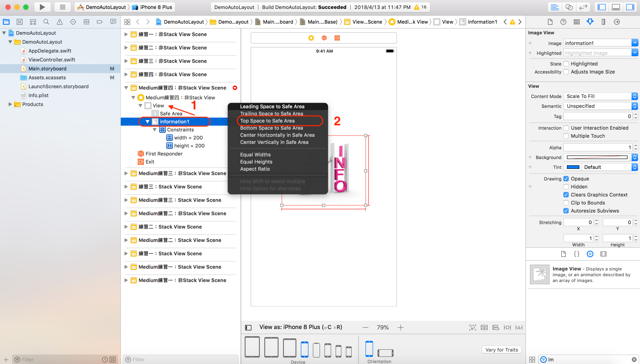This screenshot has height=364, width=640.
Task: Zoom out the canvas with minus
Action: 365,327
